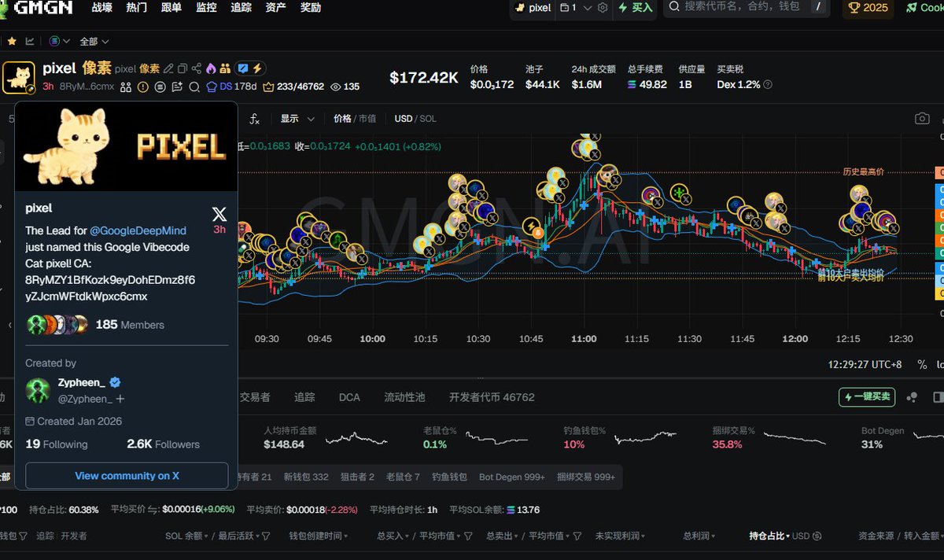Screen dimensions: 944x560
Task: Filter holders by 钓鱼钱包
Action: coord(449,477)
